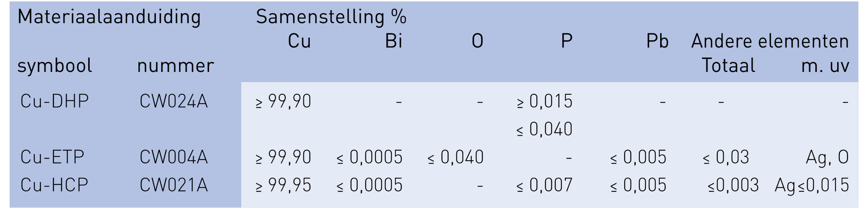This screenshot has height=209, width=868.
Task: Click the ≤ 0,03 total value
Action: [726, 157]
